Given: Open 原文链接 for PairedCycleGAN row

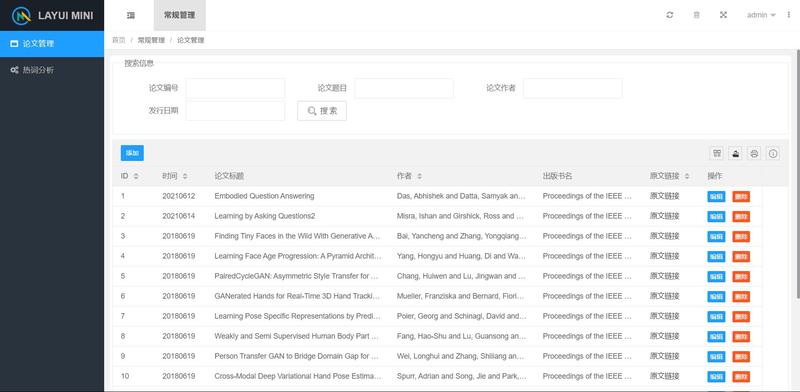Looking at the screenshot, I should pyautogui.click(x=664, y=276).
